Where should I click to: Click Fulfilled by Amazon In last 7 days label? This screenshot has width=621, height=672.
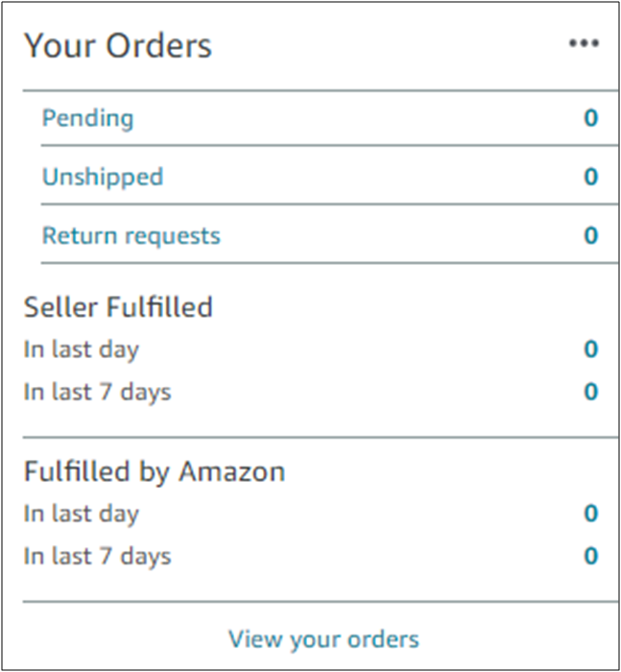pyautogui.click(x=97, y=556)
